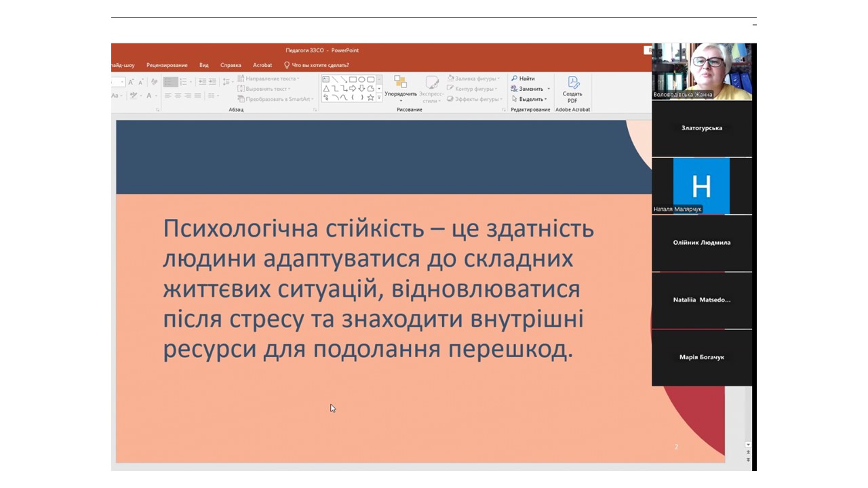Screen dimensions: 868x488
Task: Select Curve shape in gallery
Action: coord(344,98)
